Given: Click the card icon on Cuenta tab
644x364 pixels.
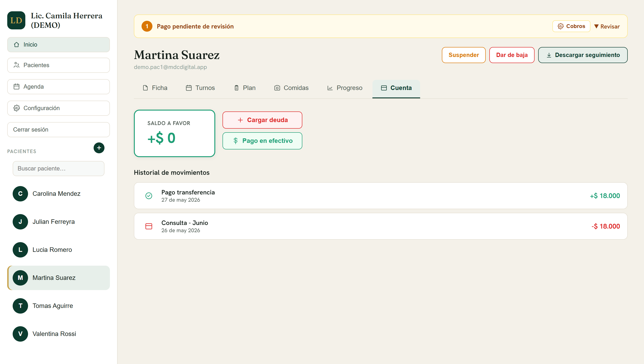Looking at the screenshot, I should point(384,88).
